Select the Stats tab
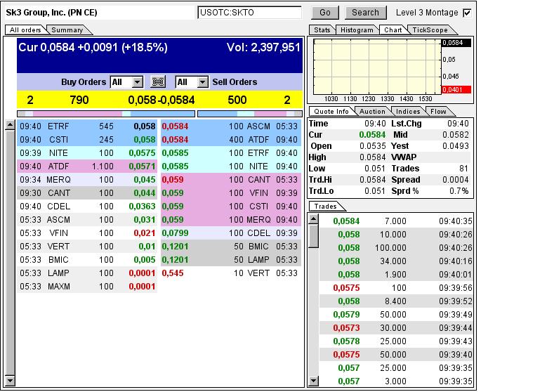Viewport: 554px width, 392px height. [x=322, y=30]
